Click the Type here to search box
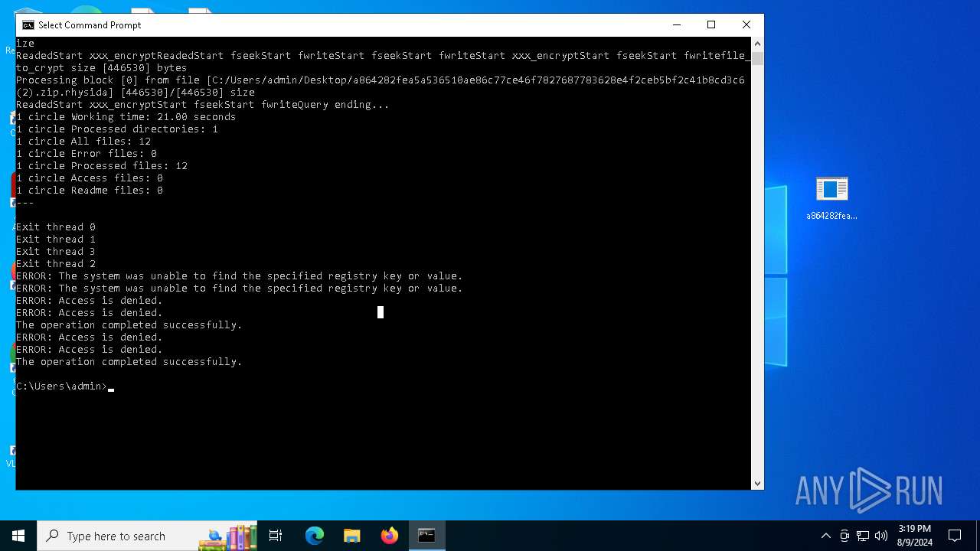Viewport: 980px width, 551px height. coord(147,536)
